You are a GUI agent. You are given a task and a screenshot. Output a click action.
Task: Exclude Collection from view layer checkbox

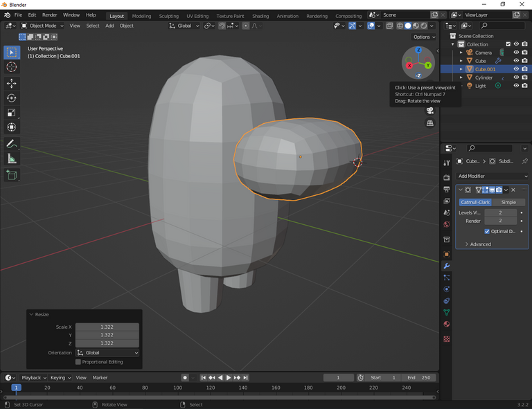[x=508, y=44]
